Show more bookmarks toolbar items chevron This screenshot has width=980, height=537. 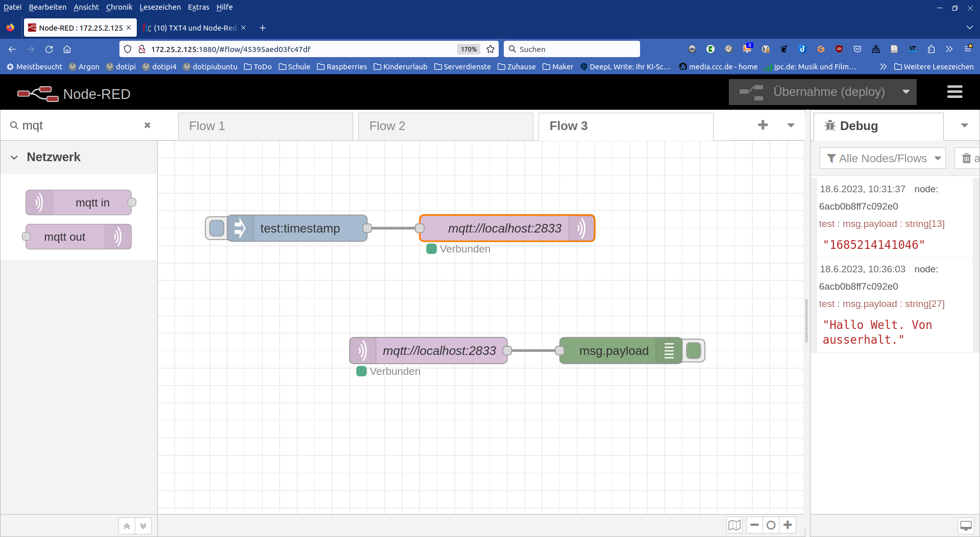883,66
